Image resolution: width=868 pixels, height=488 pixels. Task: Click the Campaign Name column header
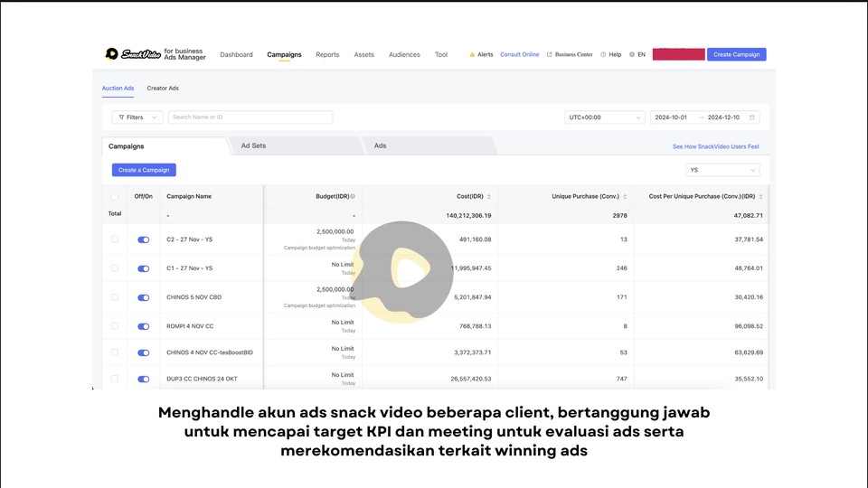tap(189, 196)
